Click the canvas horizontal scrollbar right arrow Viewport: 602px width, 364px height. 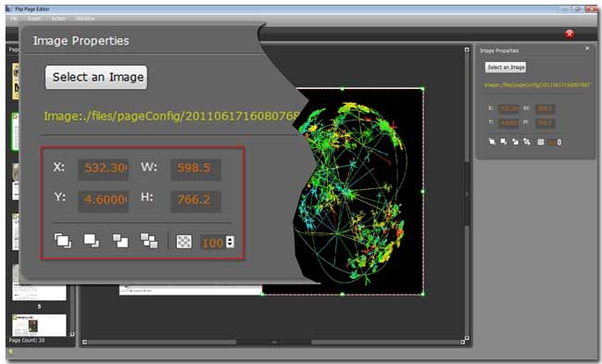tap(463, 342)
